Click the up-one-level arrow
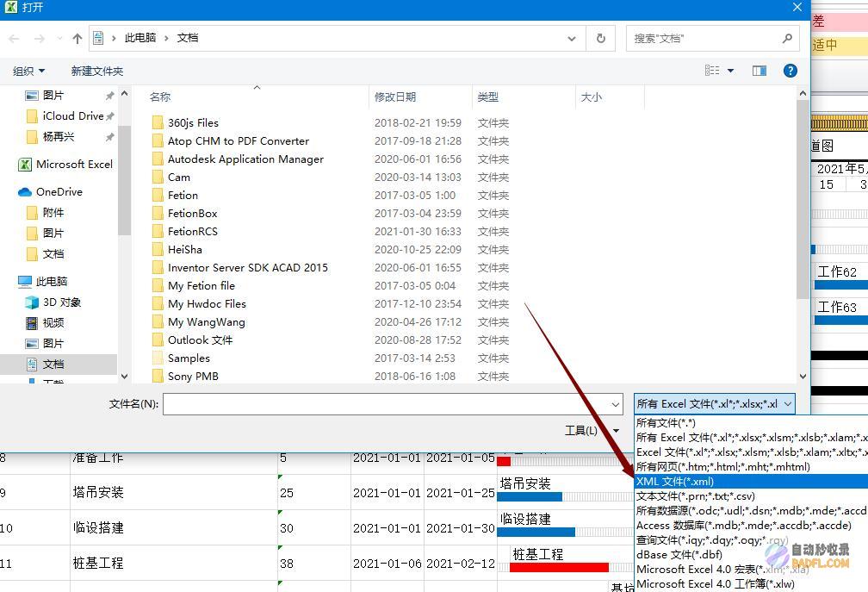Viewport: 868px width, 592px height. (77, 38)
